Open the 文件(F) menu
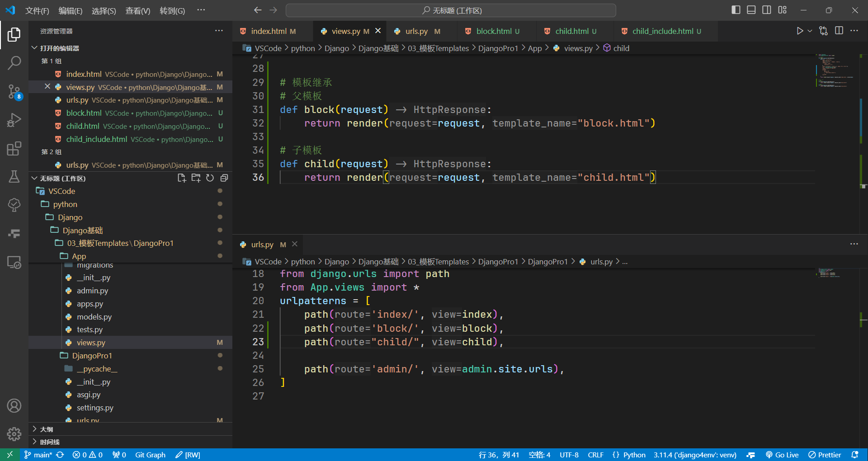868x461 pixels. (x=37, y=10)
